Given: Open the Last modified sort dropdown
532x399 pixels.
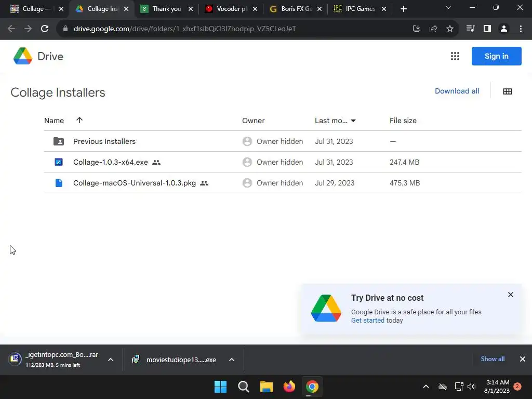Looking at the screenshot, I should point(353,121).
